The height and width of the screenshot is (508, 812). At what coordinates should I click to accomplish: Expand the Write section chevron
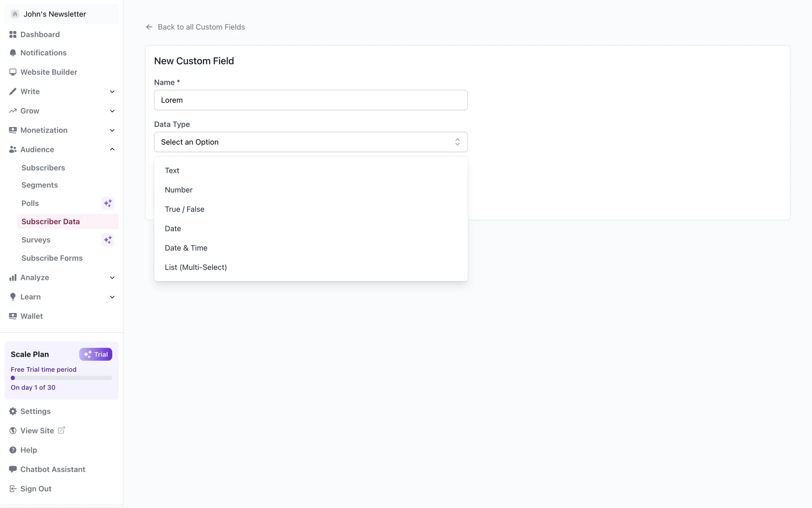(x=112, y=92)
